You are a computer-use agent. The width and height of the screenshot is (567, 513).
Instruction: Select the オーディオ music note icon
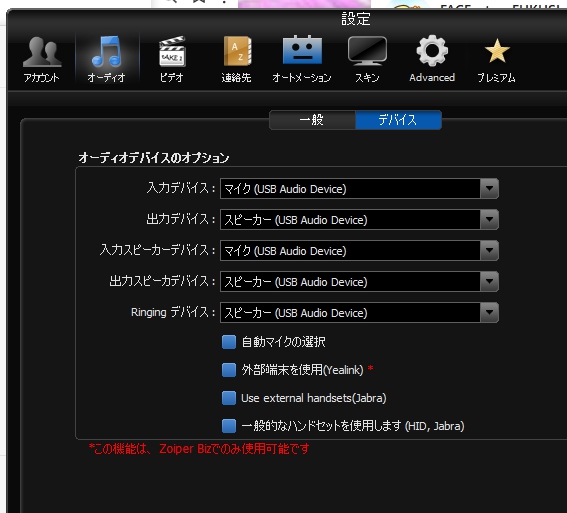coord(106,51)
